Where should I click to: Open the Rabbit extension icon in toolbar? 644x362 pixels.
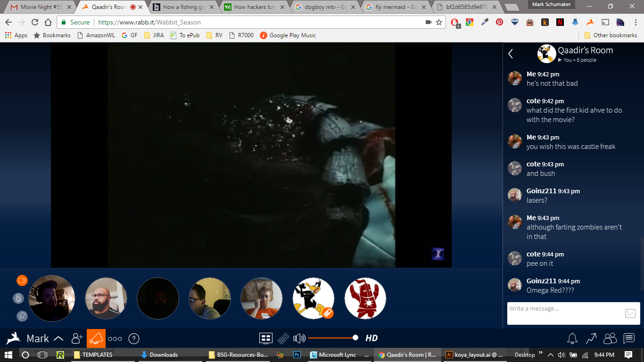[590, 22]
